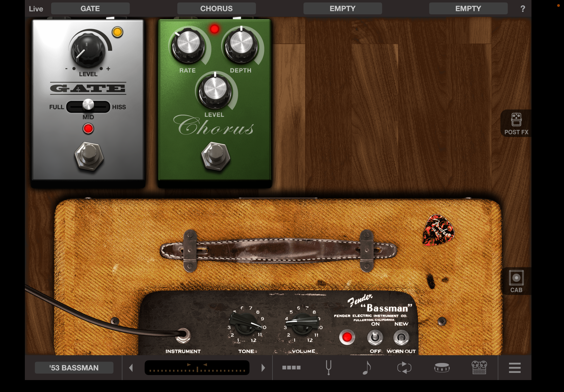This screenshot has height=392, width=564.
Task: Click the Live mode button
Action: (x=36, y=9)
